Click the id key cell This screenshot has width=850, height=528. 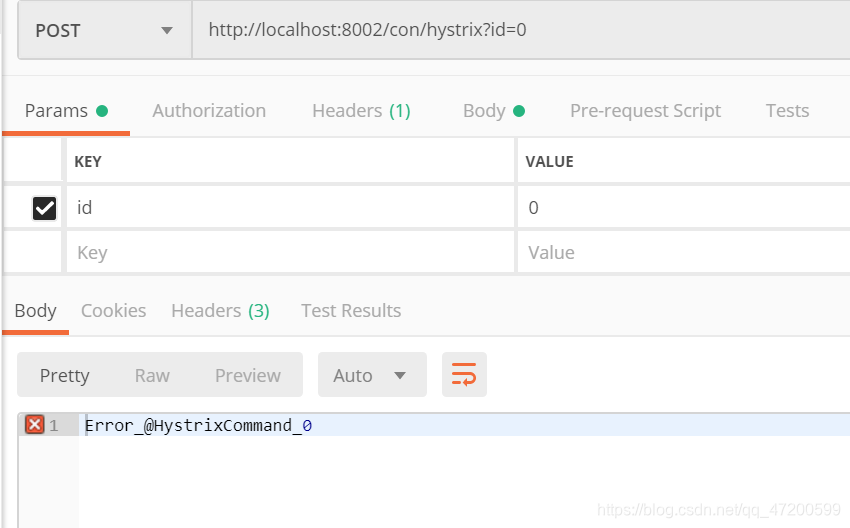(x=290, y=208)
